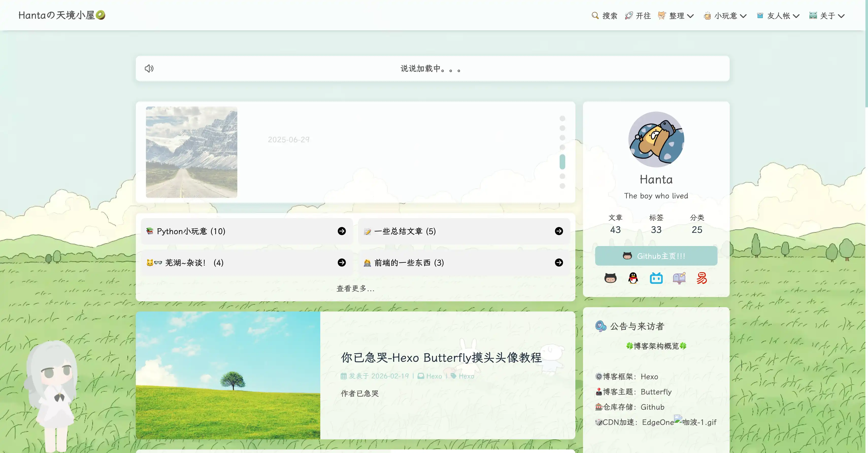Click the 2025-06-29 carousel date
The width and height of the screenshot is (868, 453).
click(x=288, y=140)
